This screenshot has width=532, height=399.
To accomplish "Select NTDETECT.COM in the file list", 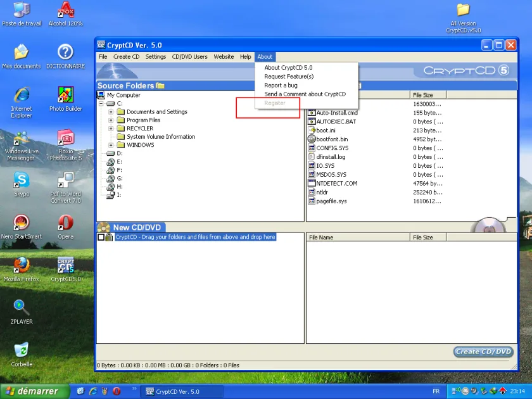I will coord(336,183).
